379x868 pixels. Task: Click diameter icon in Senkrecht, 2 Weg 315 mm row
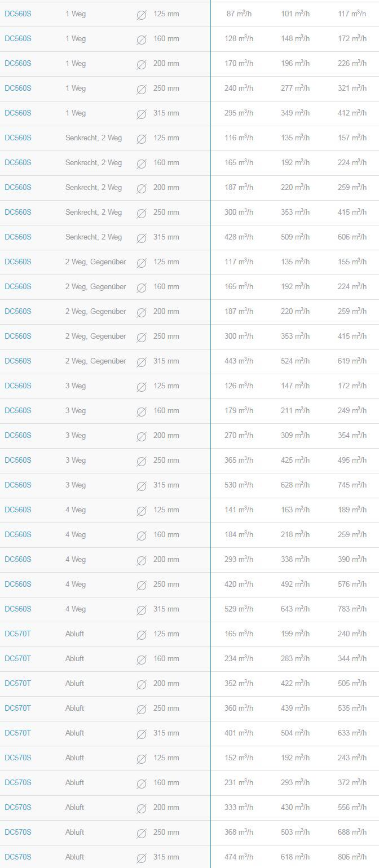142,238
